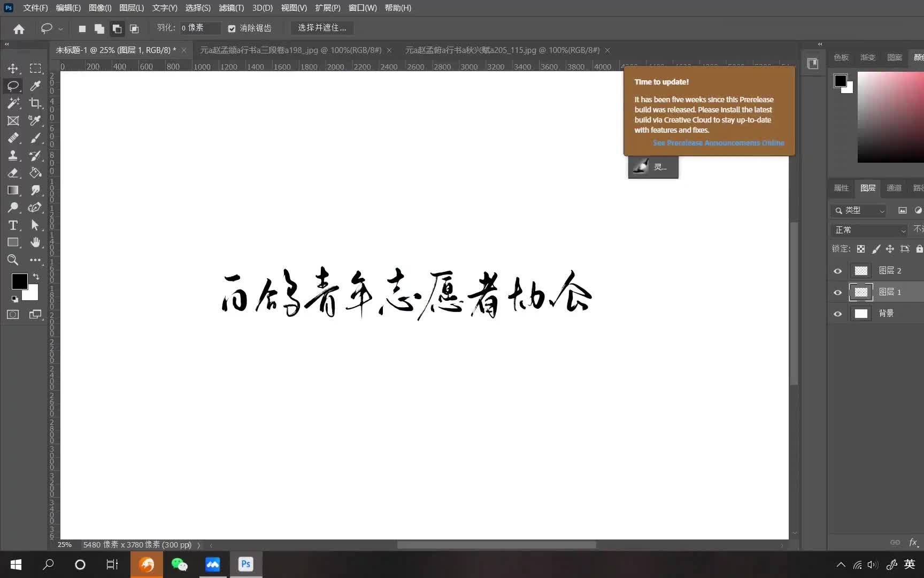This screenshot has height=578, width=924.
Task: Swap foreground and background colors
Action: pyautogui.click(x=36, y=277)
